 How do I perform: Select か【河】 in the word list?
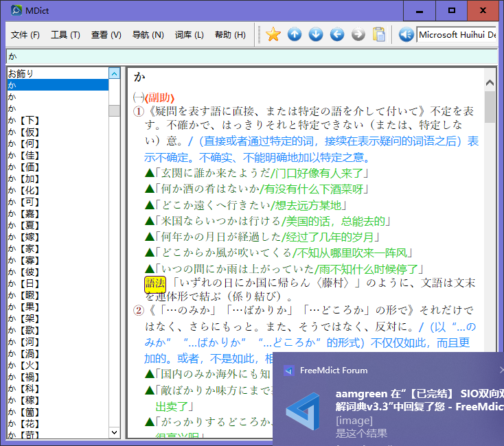58,342
